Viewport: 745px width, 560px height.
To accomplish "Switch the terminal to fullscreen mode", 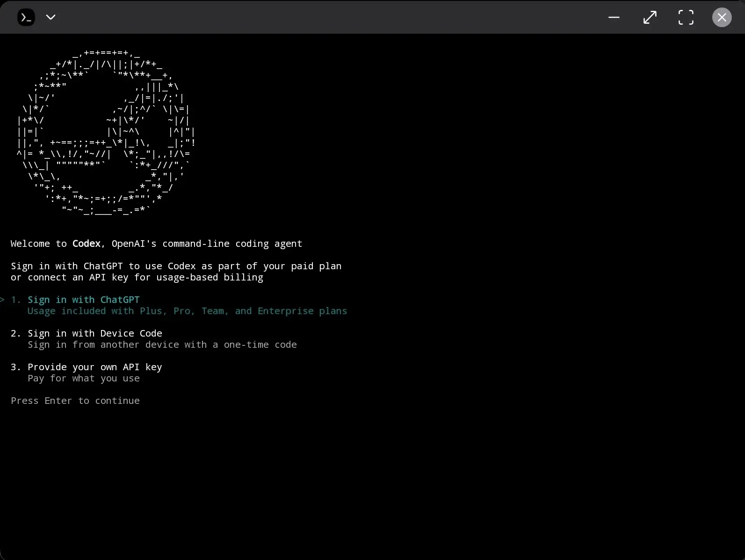I will point(686,17).
